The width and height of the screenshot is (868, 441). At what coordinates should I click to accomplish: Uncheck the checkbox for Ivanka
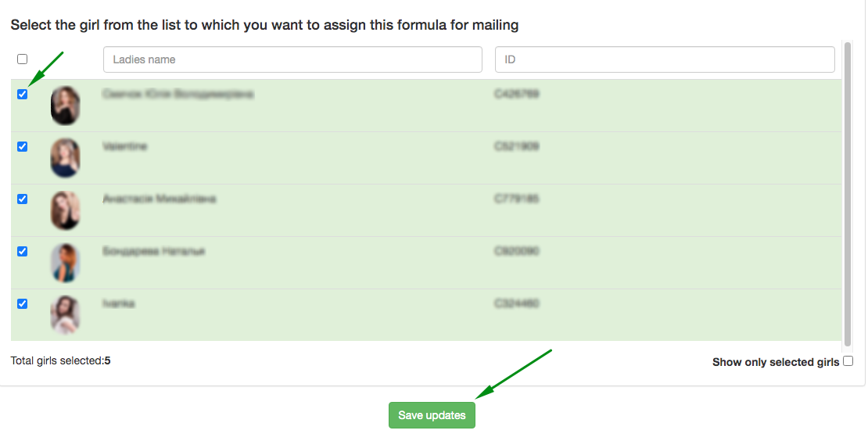pyautogui.click(x=22, y=304)
